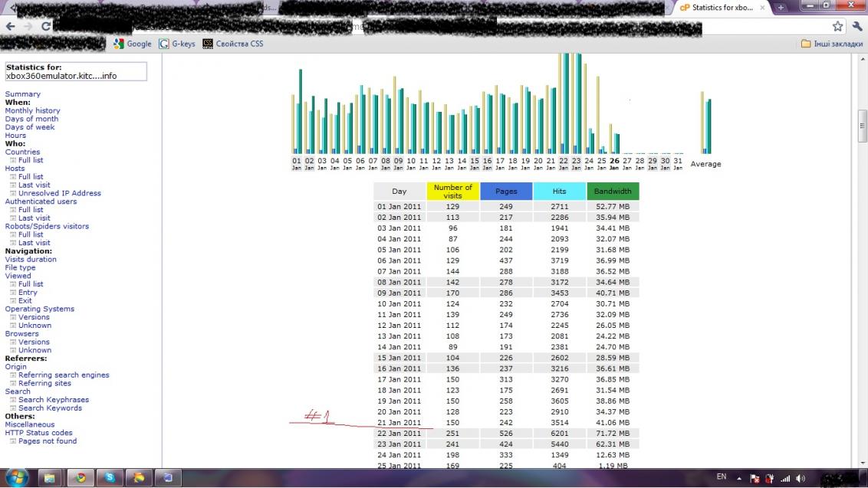Bookmark page with the star icon

click(x=837, y=26)
